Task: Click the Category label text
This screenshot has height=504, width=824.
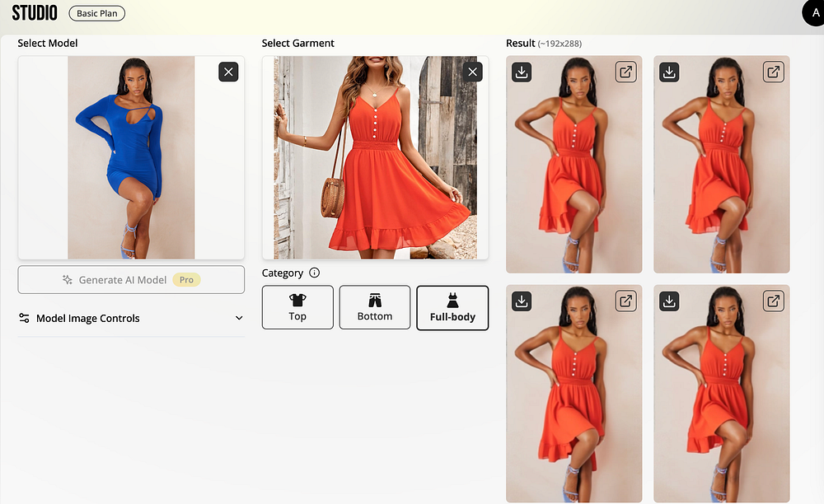Action: [282, 273]
